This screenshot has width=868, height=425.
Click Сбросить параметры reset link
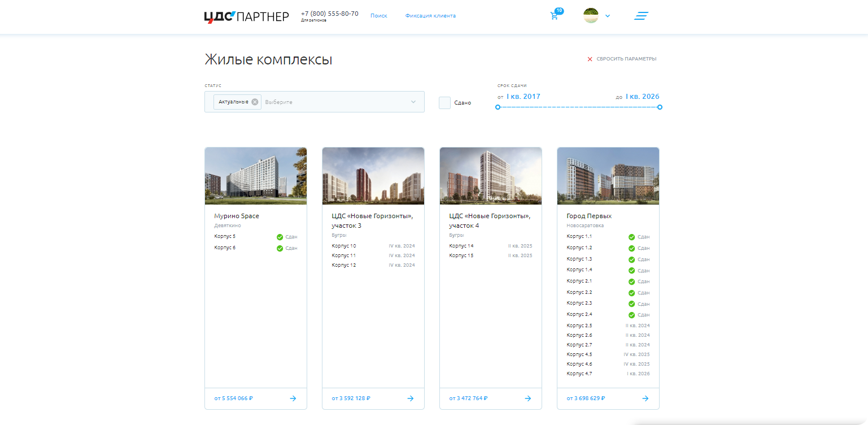626,59
